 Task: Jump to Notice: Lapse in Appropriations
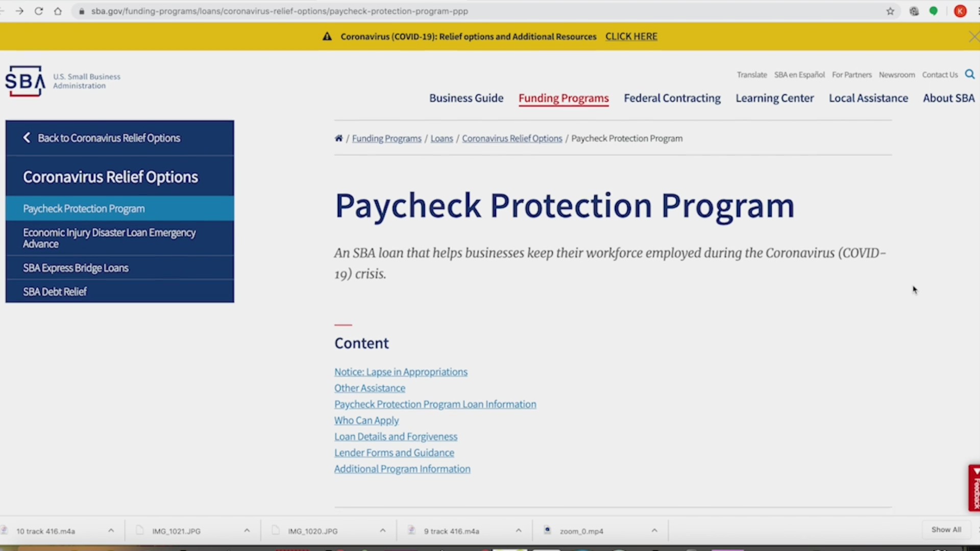point(401,372)
